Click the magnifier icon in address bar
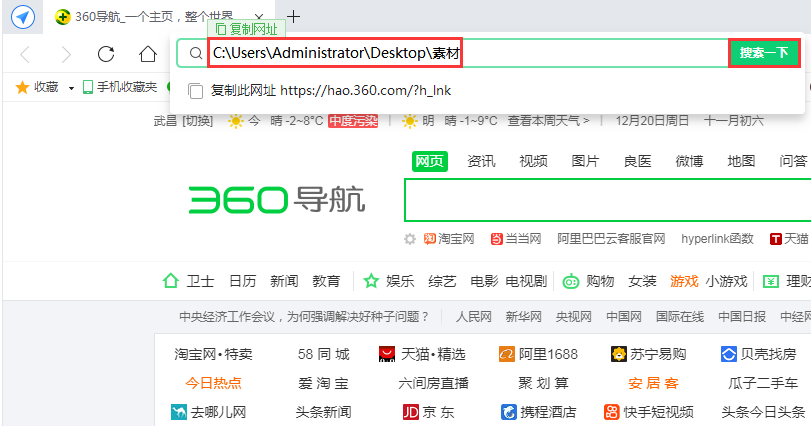The image size is (811, 426). (196, 53)
